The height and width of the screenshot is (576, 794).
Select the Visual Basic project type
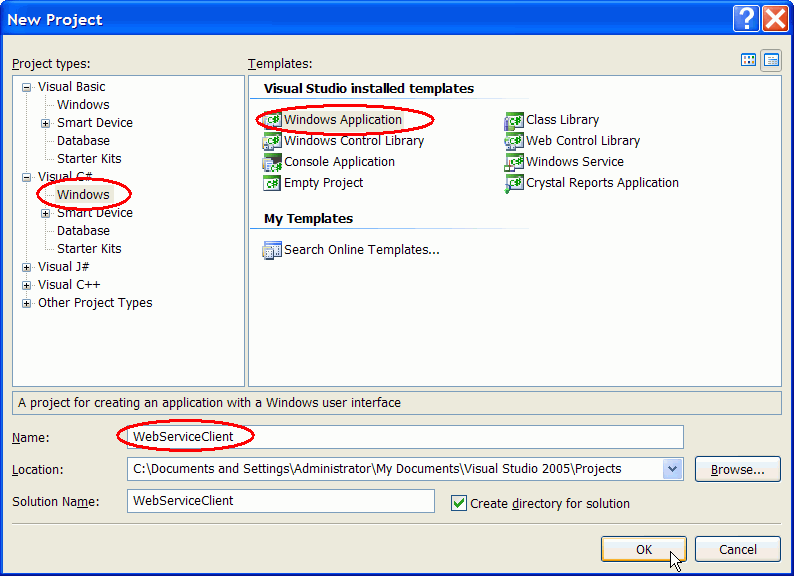[71, 87]
